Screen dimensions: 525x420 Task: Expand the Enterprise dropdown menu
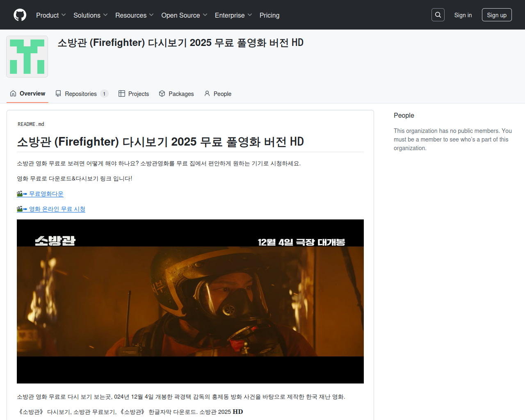(x=233, y=15)
